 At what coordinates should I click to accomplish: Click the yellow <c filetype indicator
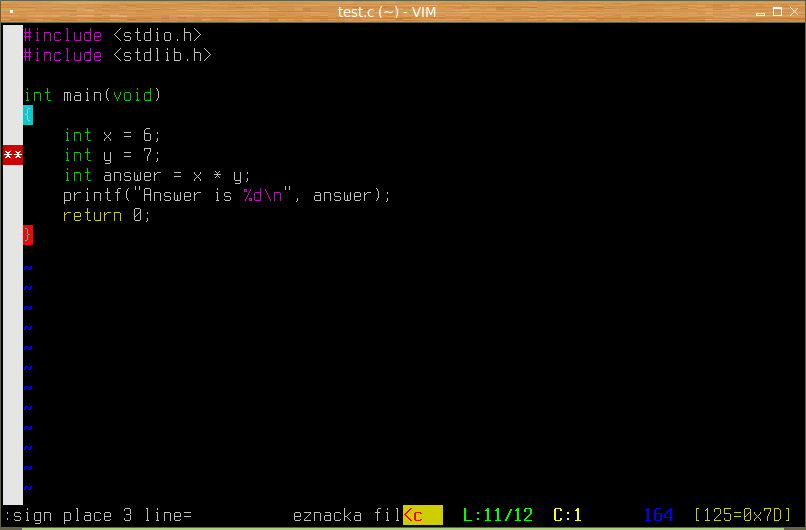(423, 515)
